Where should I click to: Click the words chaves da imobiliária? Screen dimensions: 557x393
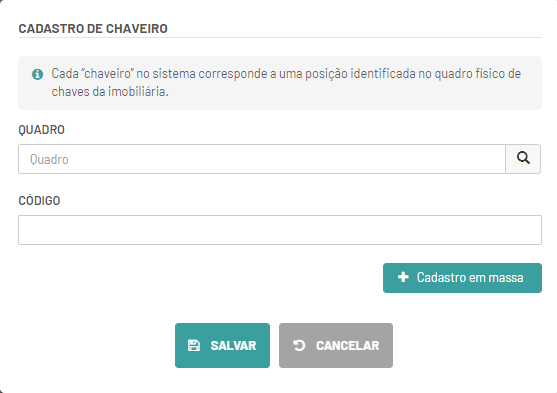tap(110, 92)
